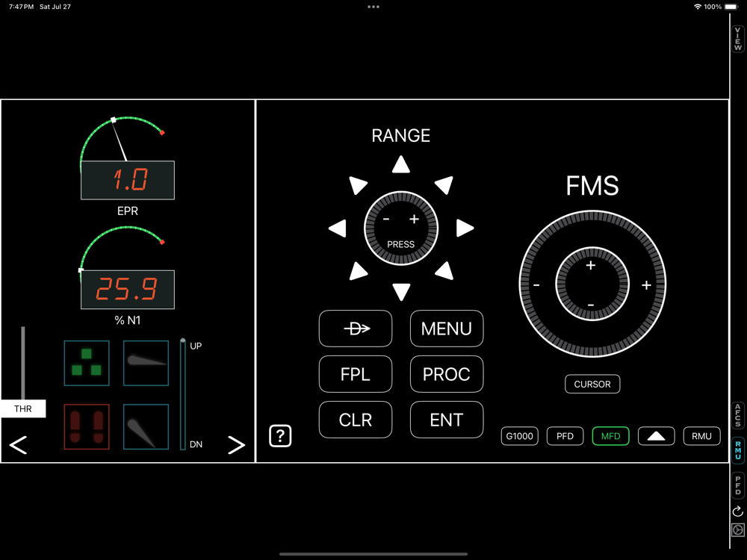
Task: Tap the range joystick left arrow
Action: 338,228
